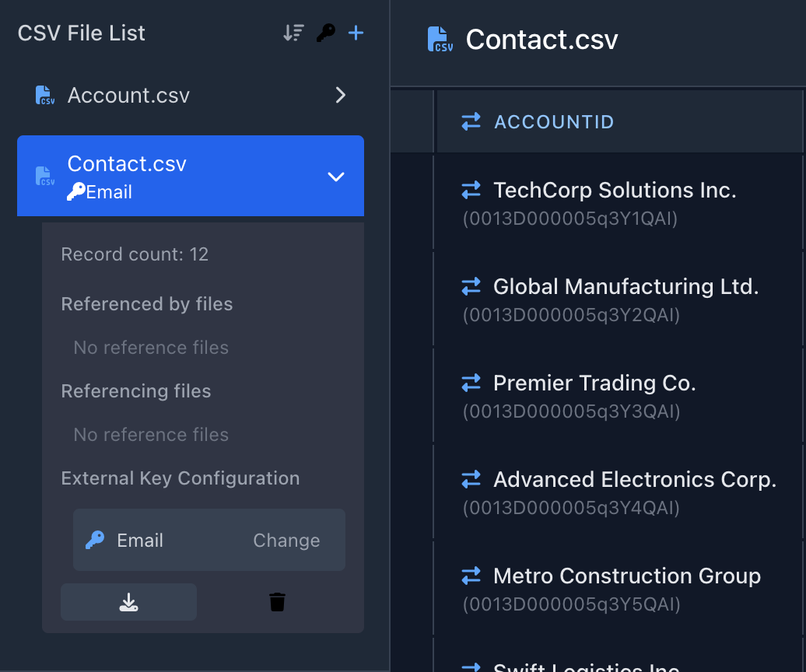
Task: Click the key icon in CSV File List header
Action: click(325, 33)
